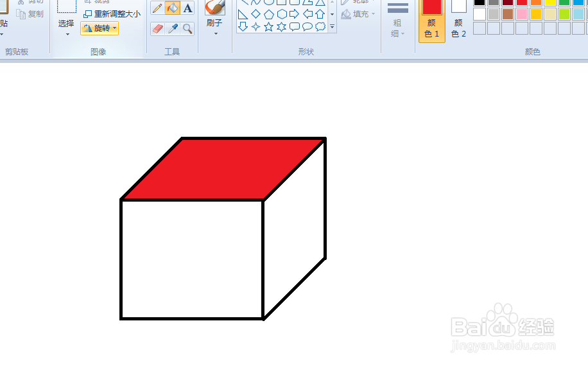Screen dimensions: 588x366
Task: Choose the light gray color swatch
Action: (494, 14)
